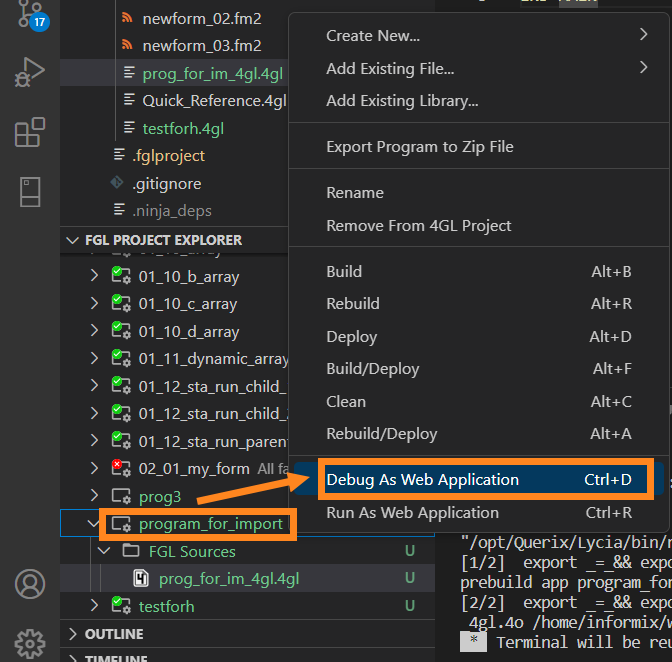Viewport: 672px width, 662px height.
Task: Choose Export Program to Zip File
Action: (x=419, y=147)
